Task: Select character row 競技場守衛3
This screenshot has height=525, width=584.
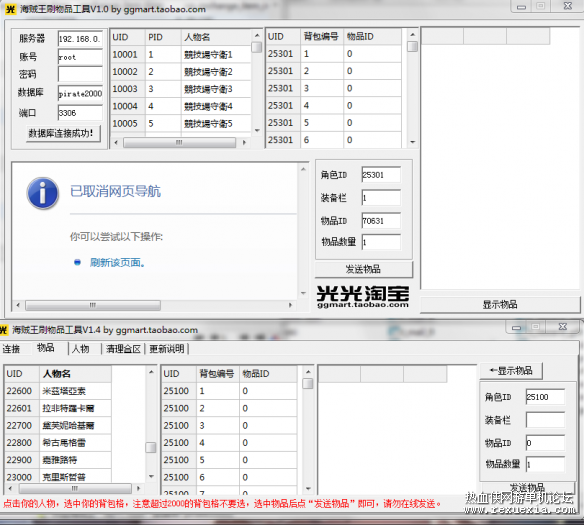Action: [181, 89]
